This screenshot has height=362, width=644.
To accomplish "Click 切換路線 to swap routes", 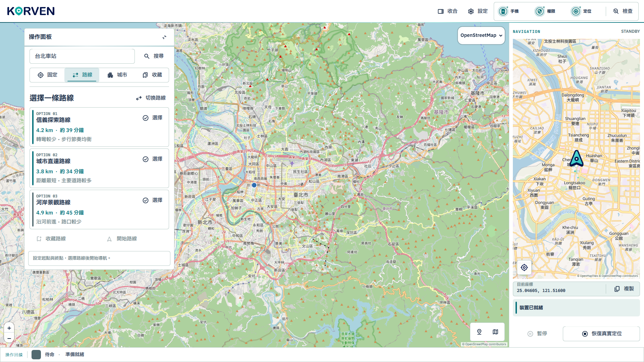I will [151, 98].
